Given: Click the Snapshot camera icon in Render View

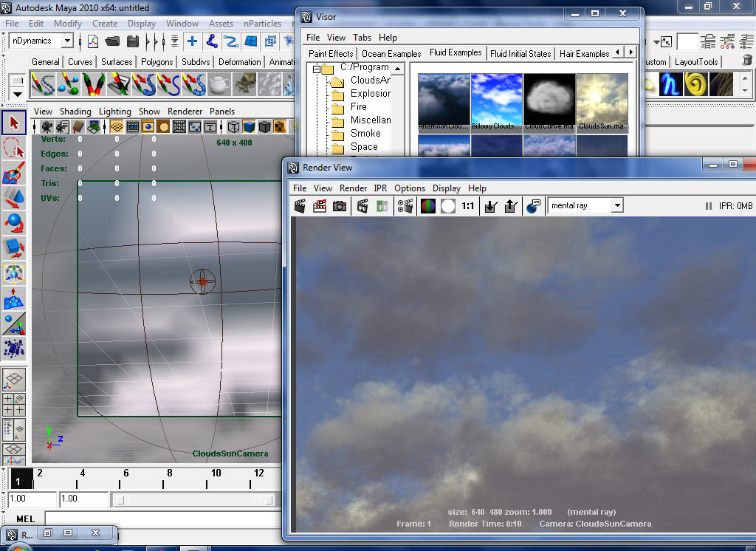Looking at the screenshot, I should (x=340, y=207).
